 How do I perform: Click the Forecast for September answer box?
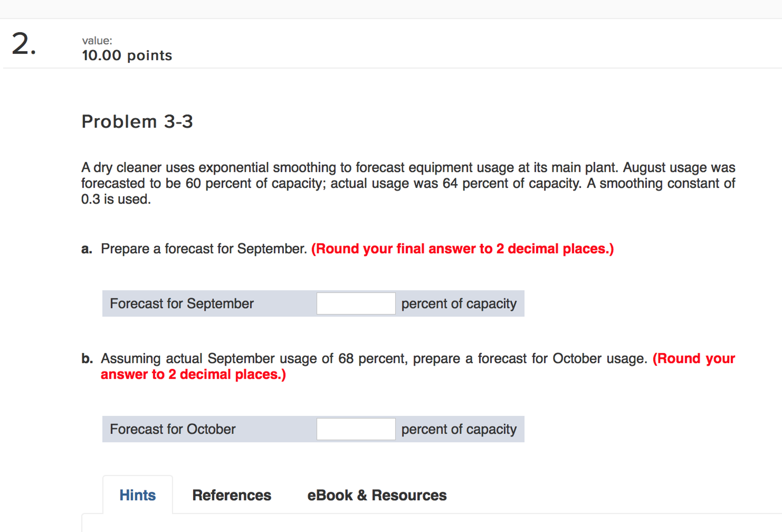pos(356,303)
